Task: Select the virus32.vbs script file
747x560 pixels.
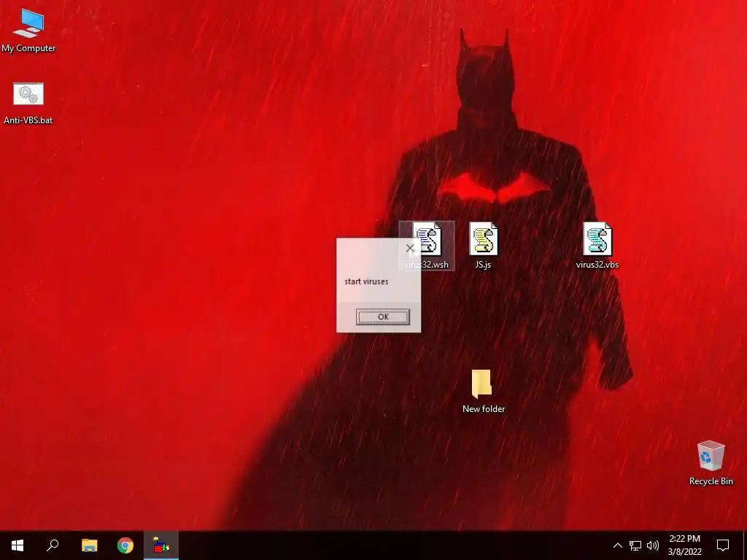Action: pos(597,246)
